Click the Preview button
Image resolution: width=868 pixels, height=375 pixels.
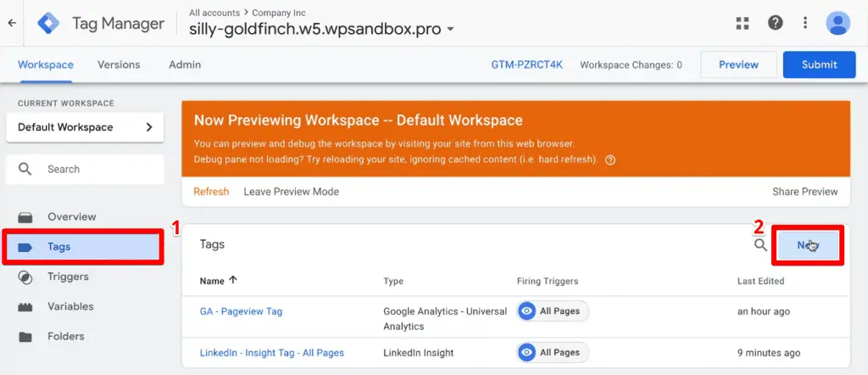(738, 64)
